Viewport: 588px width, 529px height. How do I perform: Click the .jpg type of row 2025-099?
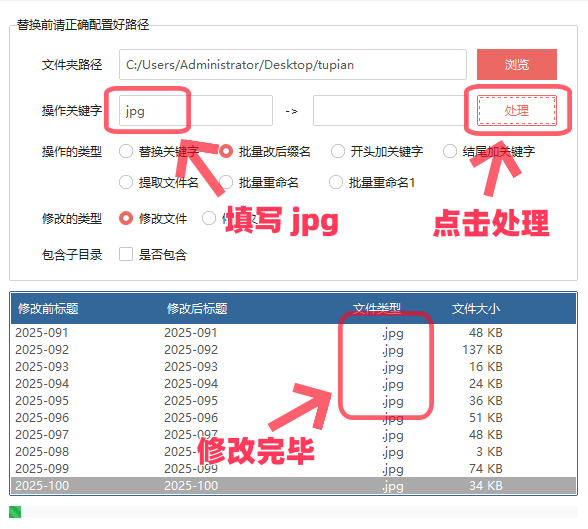click(393, 469)
